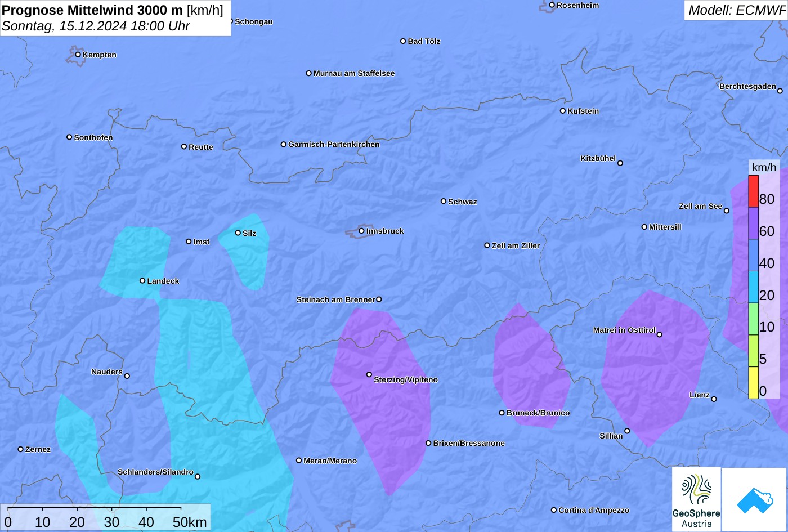
Task: Click the Zell am Ziller label
Action: [x=516, y=245]
